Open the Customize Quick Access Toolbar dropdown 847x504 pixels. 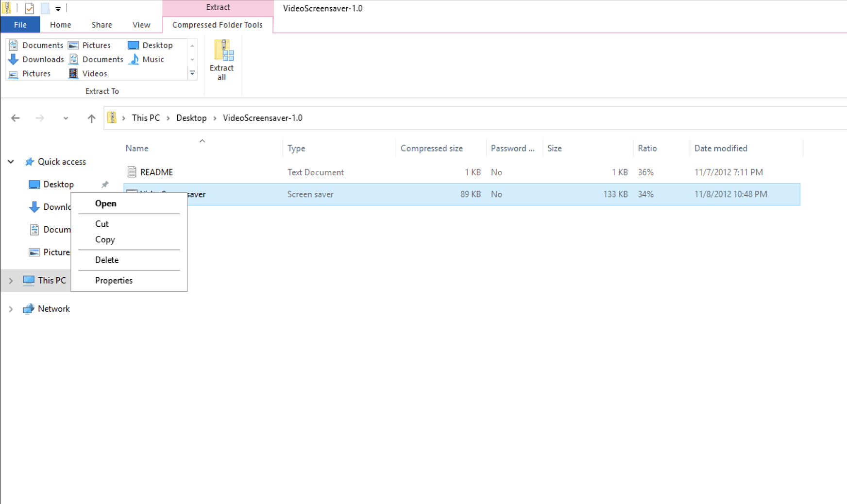click(58, 8)
